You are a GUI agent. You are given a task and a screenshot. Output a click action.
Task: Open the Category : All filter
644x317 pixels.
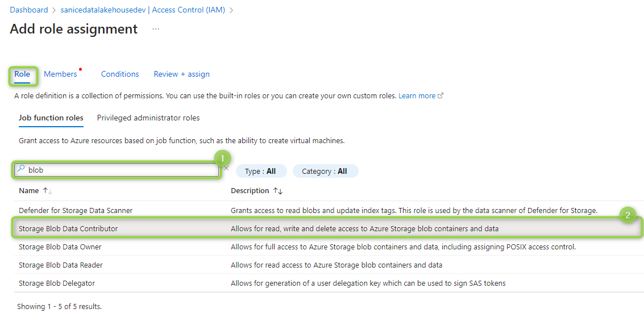tap(325, 171)
